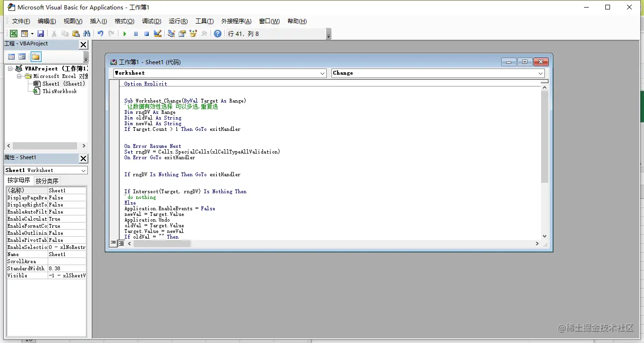The width and height of the screenshot is (644, 343).
Task: Click the EnableSelection property value
Action: point(67,247)
